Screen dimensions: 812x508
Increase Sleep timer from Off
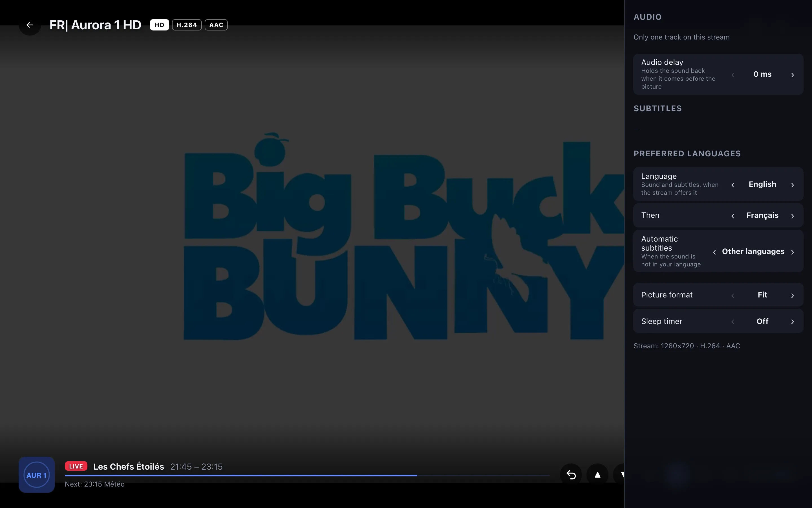coord(793,321)
